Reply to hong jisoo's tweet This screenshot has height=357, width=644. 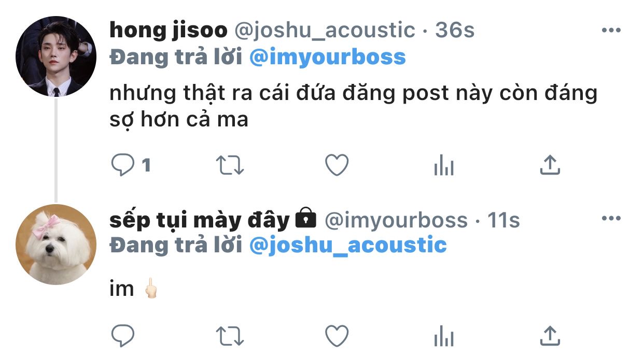(123, 165)
